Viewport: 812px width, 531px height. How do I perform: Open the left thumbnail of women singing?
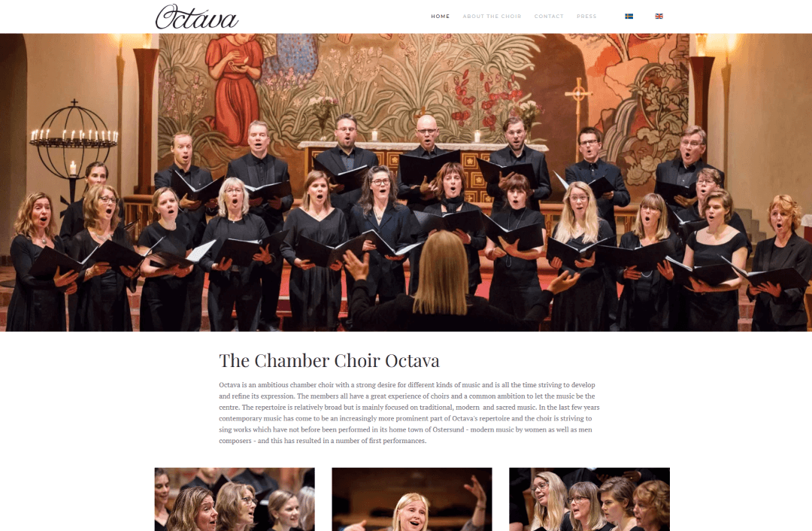(235, 499)
